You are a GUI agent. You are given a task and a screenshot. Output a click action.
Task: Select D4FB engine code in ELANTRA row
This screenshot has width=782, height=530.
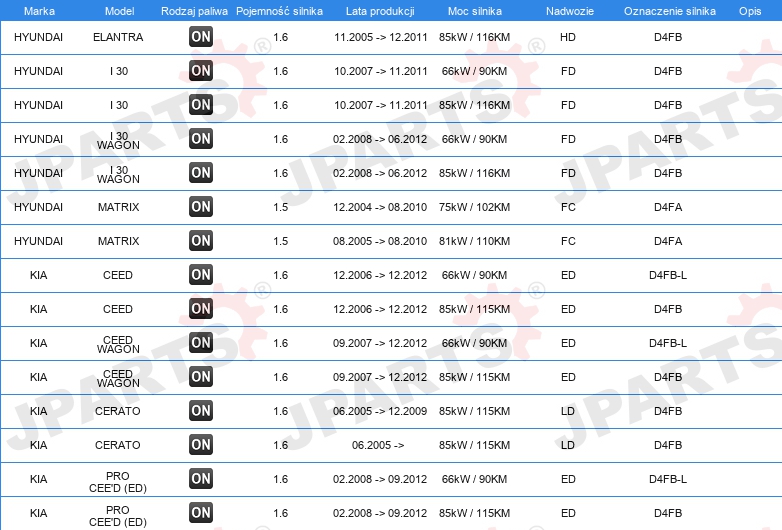[668, 37]
